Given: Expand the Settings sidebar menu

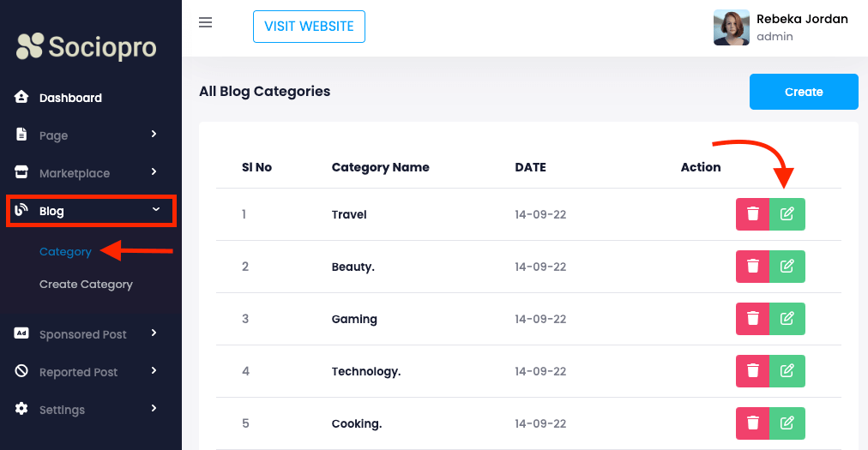Looking at the screenshot, I should [x=86, y=410].
